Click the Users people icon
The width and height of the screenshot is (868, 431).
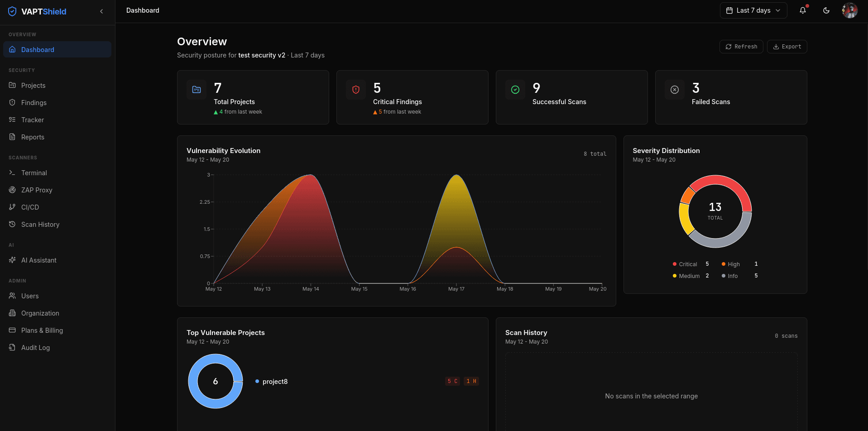pos(12,296)
